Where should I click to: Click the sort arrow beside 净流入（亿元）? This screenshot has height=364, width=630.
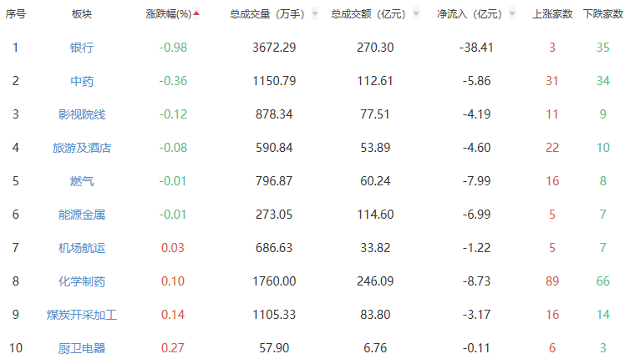pos(511,14)
